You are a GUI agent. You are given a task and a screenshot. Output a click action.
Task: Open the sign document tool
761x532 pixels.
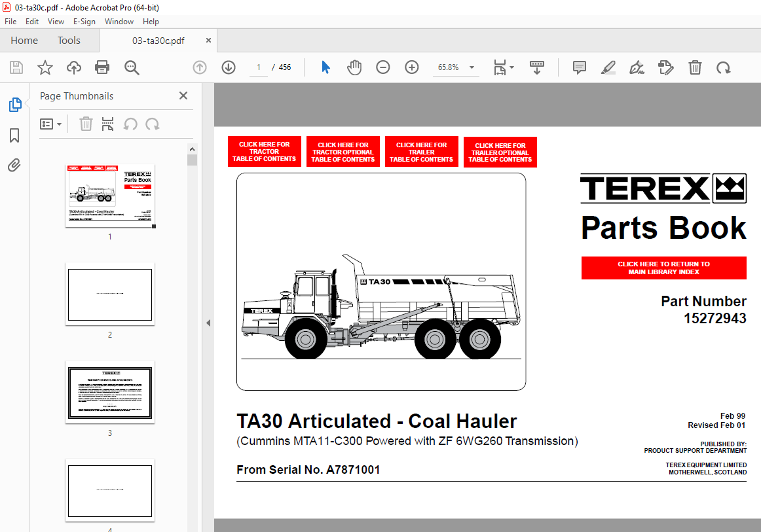click(x=637, y=67)
